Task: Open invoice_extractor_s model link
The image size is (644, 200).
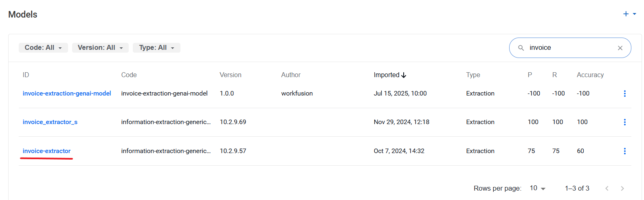Action: coord(50,122)
